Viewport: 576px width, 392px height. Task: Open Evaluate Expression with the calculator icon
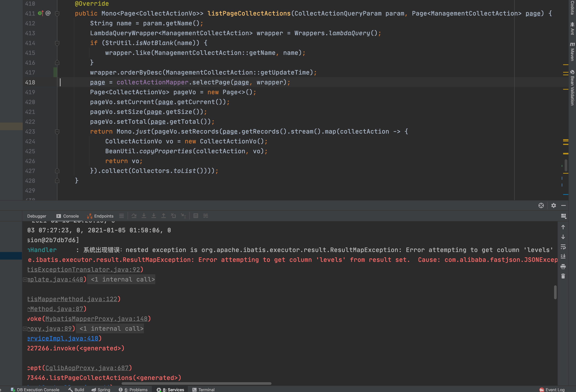[x=196, y=216]
